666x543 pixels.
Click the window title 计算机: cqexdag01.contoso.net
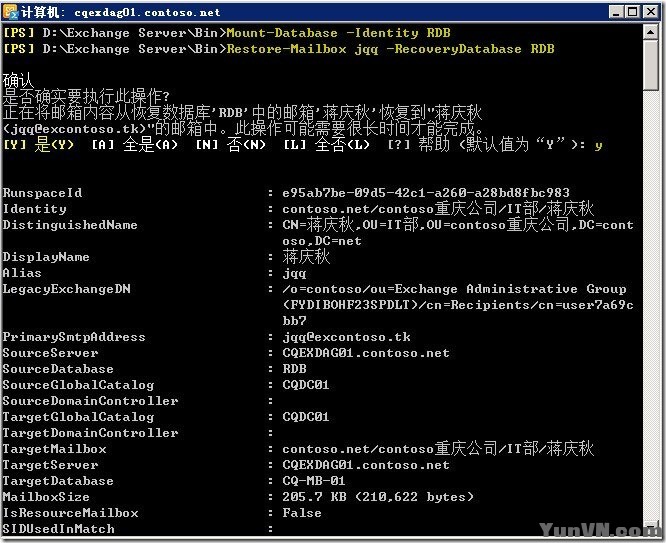[x=121, y=12]
